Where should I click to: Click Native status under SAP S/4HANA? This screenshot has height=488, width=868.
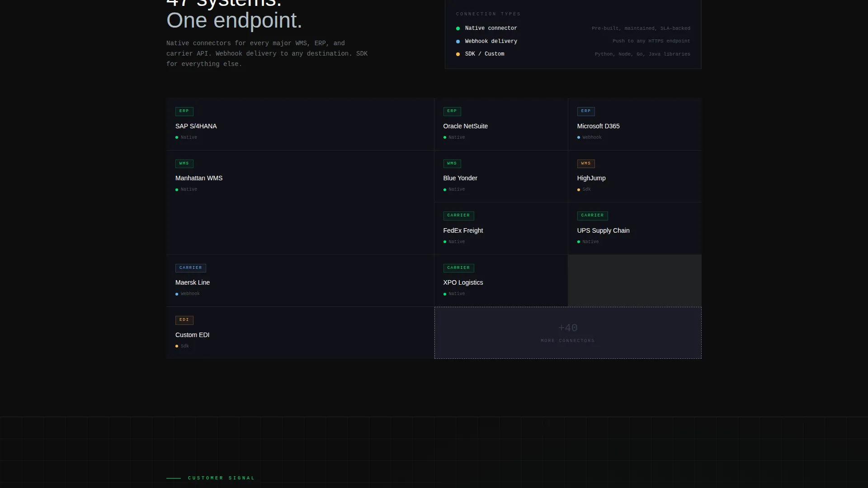click(x=186, y=137)
